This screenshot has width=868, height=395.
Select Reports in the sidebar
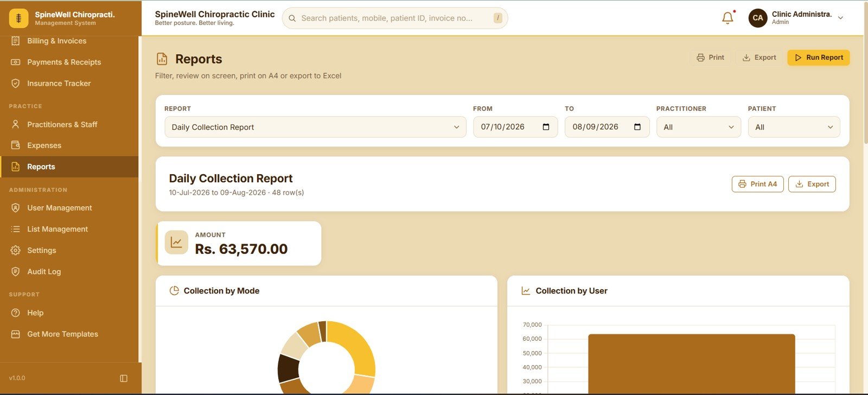tap(69, 167)
